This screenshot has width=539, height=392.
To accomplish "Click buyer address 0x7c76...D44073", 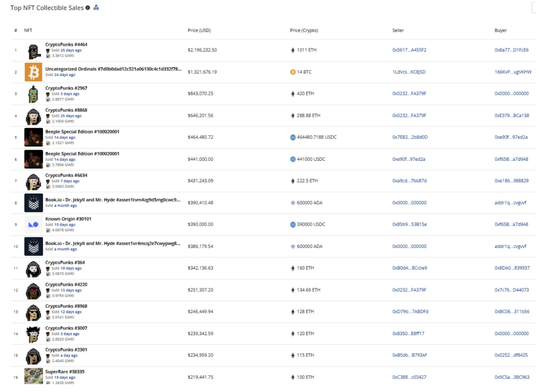I will coord(511,290).
